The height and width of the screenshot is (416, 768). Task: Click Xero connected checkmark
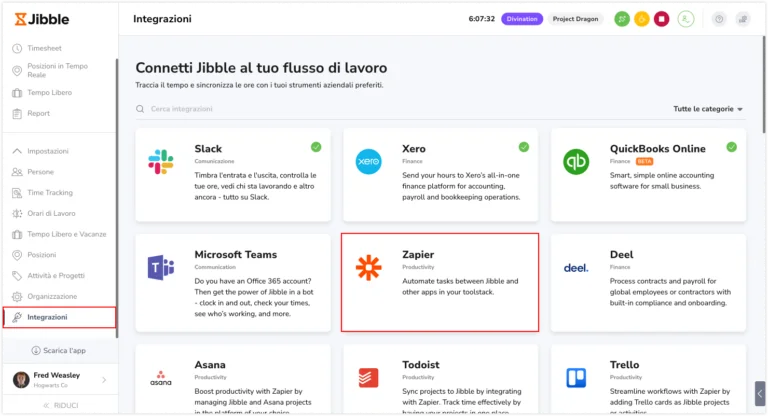pos(524,147)
